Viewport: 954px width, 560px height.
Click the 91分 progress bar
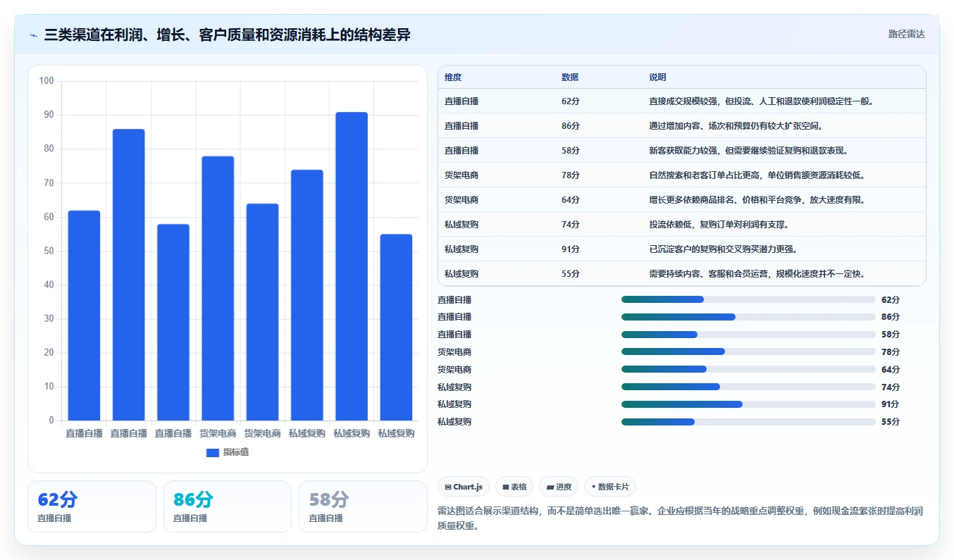point(748,404)
